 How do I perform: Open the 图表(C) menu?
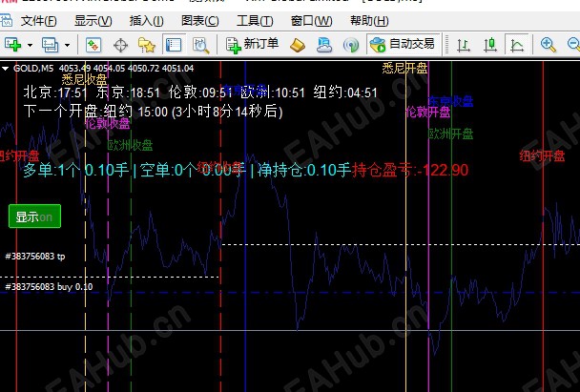click(199, 21)
